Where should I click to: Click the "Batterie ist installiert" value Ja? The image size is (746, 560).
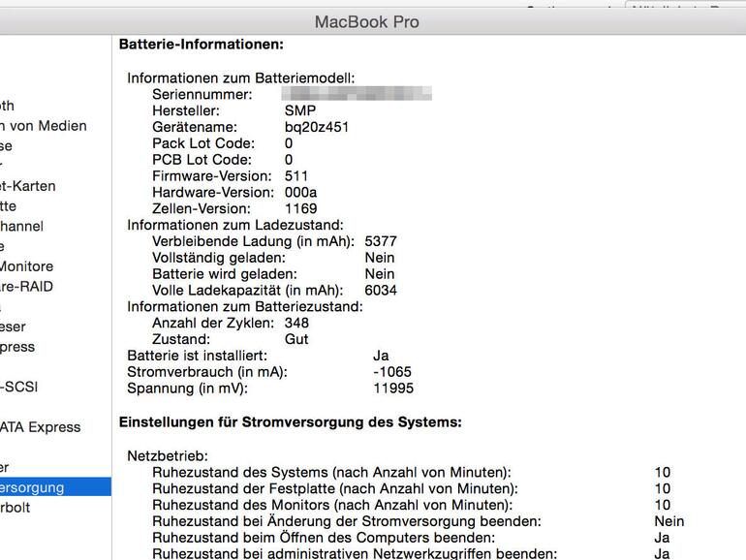pyautogui.click(x=381, y=356)
